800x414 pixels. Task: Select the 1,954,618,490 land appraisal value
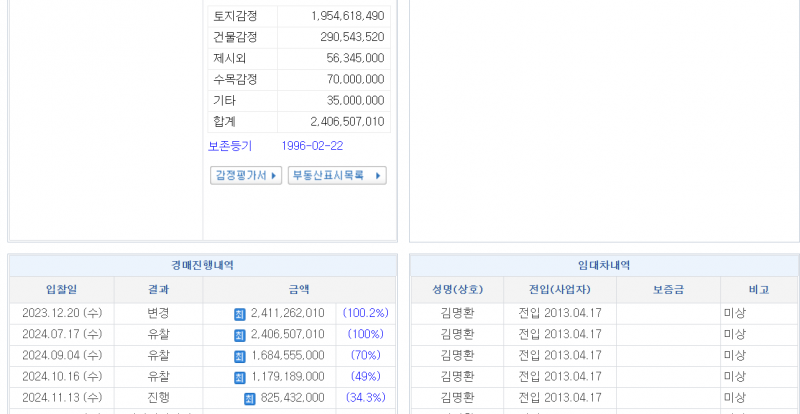(347, 16)
